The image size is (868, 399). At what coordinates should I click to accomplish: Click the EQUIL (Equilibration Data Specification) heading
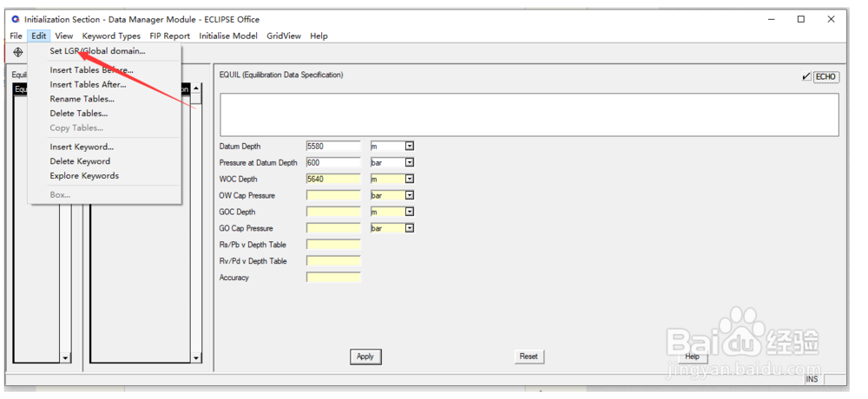pyautogui.click(x=281, y=75)
